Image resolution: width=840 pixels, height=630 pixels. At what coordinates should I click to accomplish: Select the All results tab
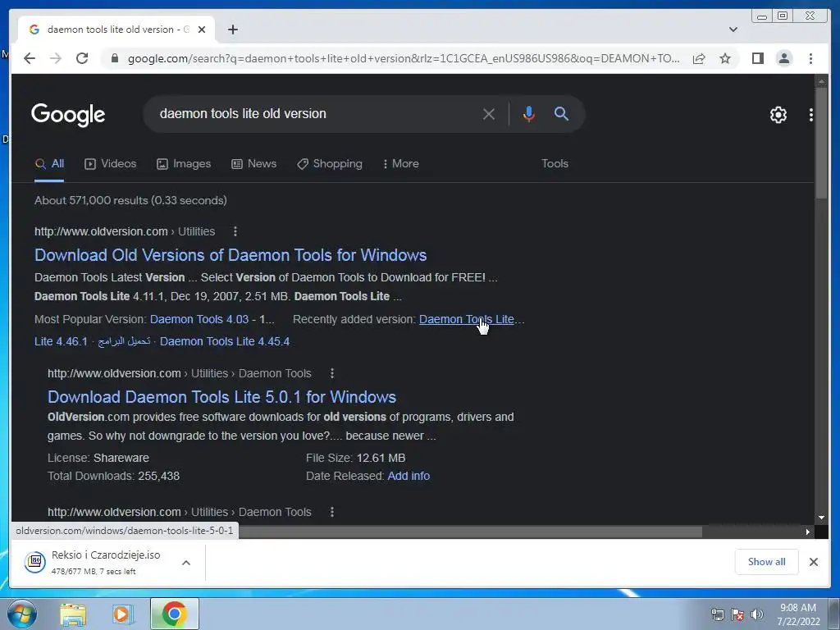pos(49,164)
